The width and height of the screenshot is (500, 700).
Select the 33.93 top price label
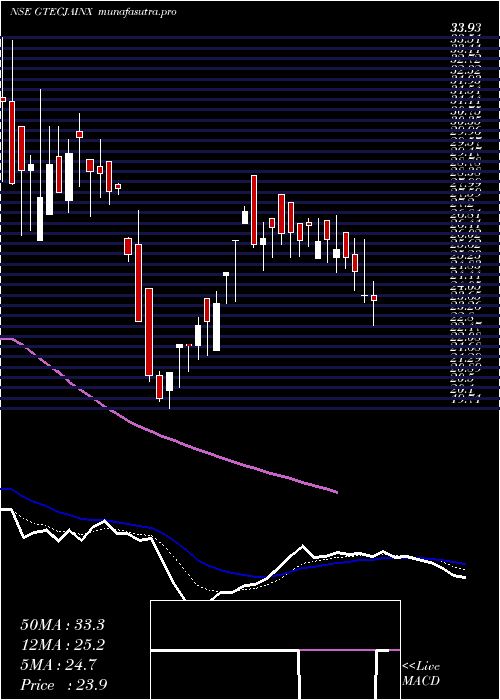[465, 29]
